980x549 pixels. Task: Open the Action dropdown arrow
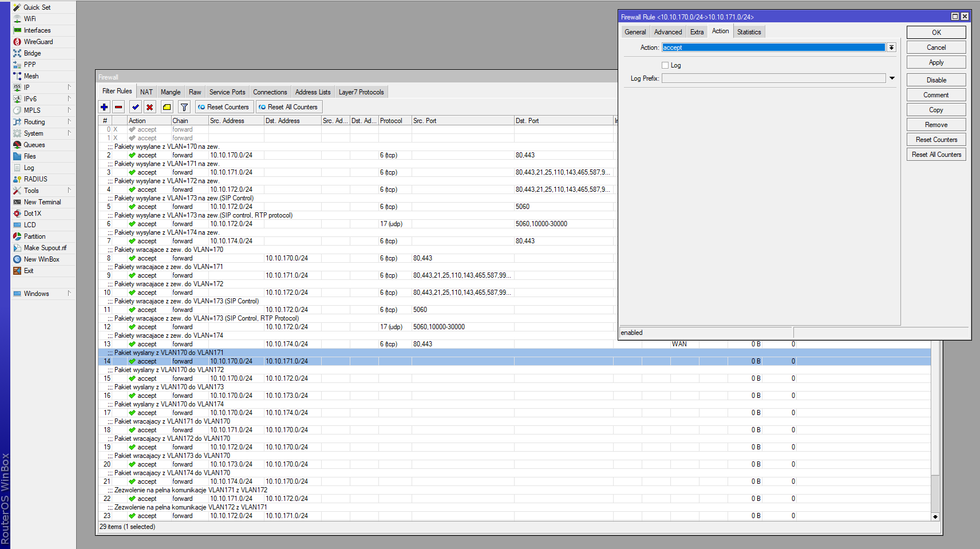[891, 48]
